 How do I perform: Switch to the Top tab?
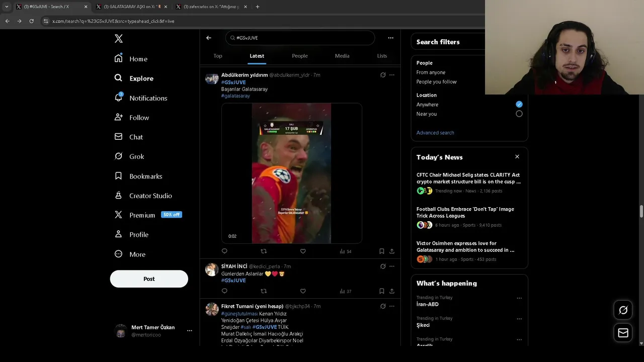coord(218,56)
